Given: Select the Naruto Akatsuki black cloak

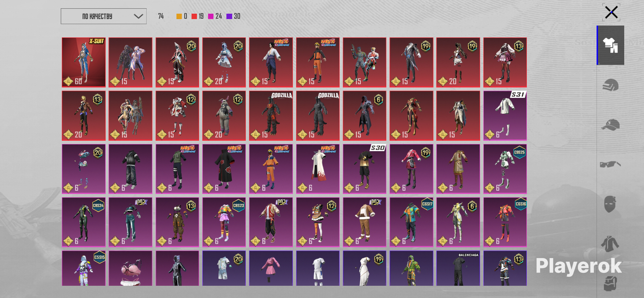Looking at the screenshot, I should click(224, 169).
